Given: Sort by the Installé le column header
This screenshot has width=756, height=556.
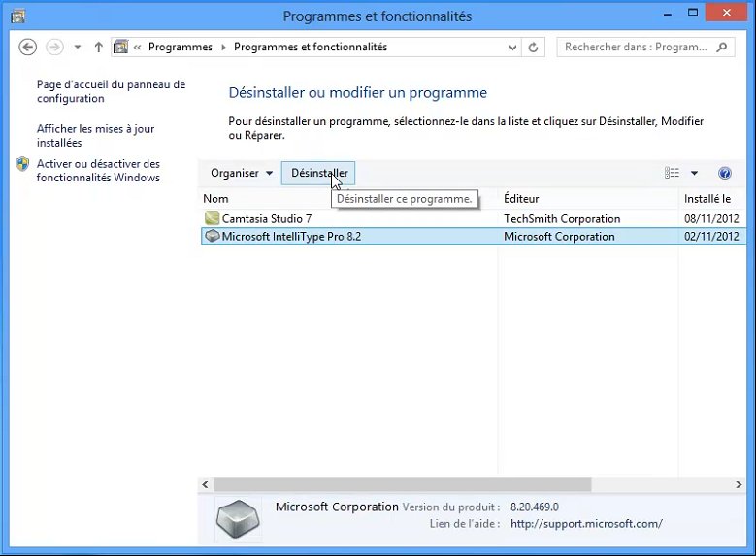Looking at the screenshot, I should coord(707,198).
